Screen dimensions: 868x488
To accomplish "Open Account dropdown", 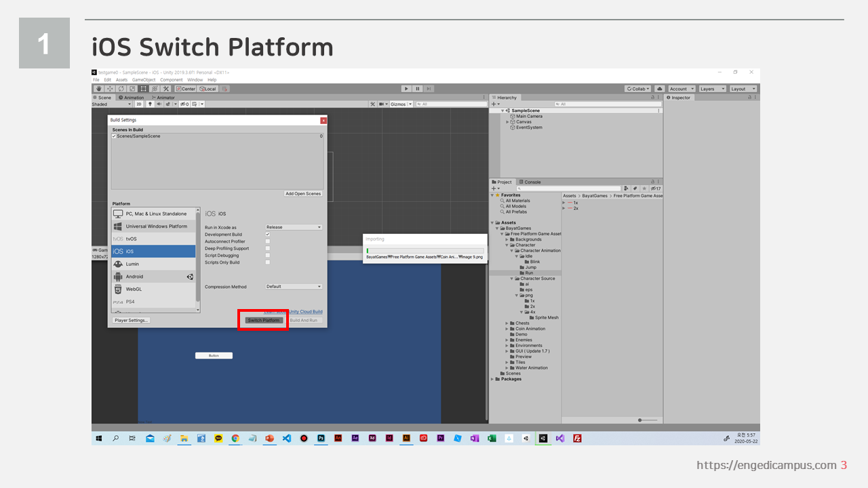I will tap(681, 89).
